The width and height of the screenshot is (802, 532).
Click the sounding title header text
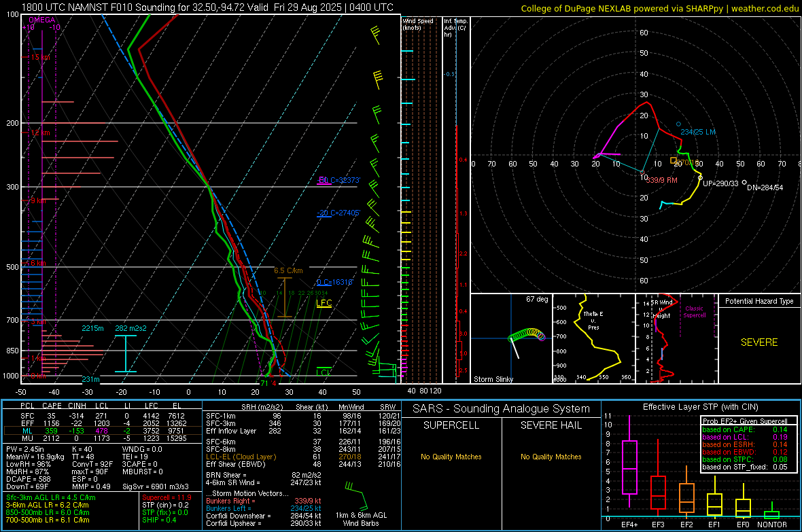pos(208,7)
